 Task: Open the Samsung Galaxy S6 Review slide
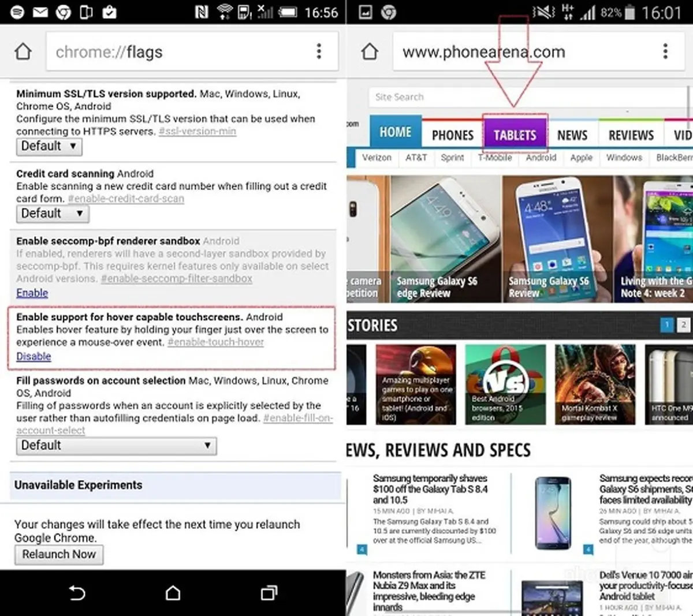tap(557, 239)
